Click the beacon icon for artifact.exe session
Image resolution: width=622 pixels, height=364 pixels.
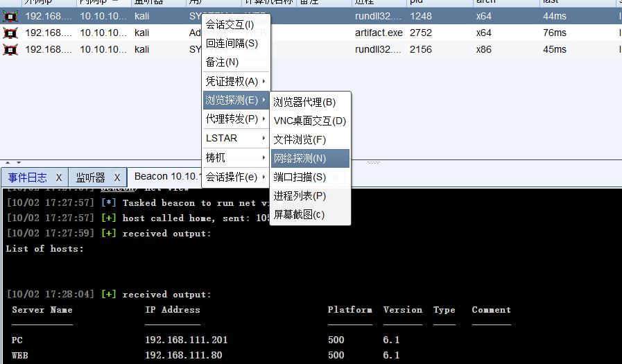[x=10, y=33]
